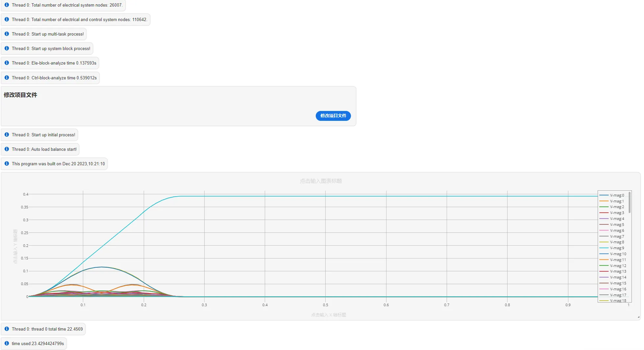Toggle V-mag:13 legend entry
The height and width of the screenshot is (350, 644).
tap(613, 271)
